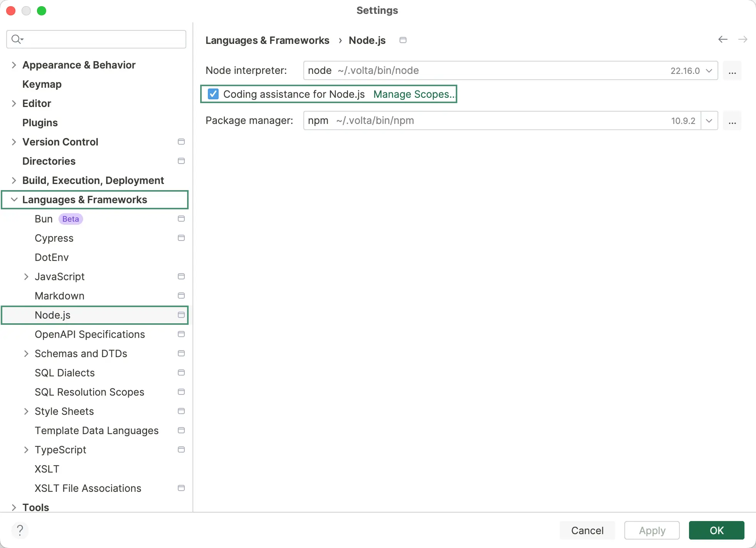Go back with the left arrow
This screenshot has width=756, height=548.
723,39
